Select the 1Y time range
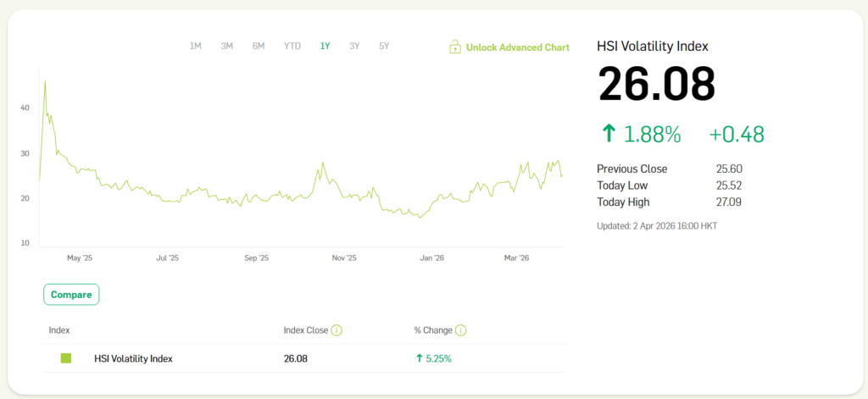The width and height of the screenshot is (868, 399). (325, 47)
